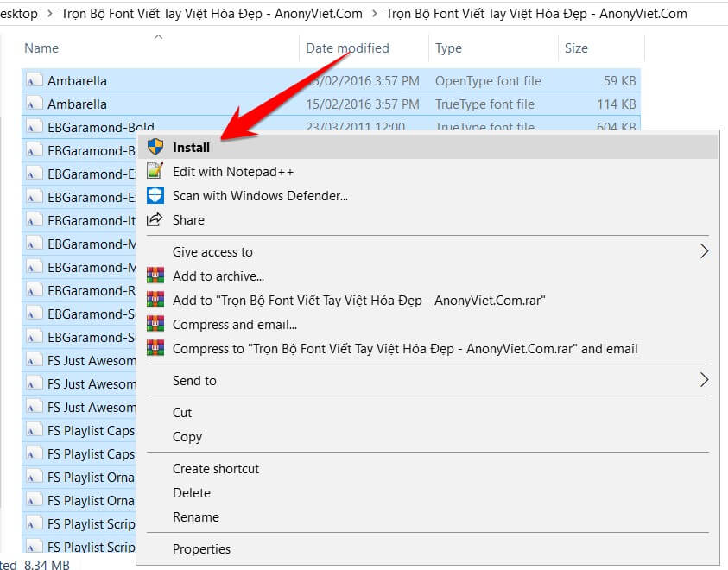Click the Windows Defender shield icon
Image resolution: width=728 pixels, height=570 pixels.
point(155,195)
